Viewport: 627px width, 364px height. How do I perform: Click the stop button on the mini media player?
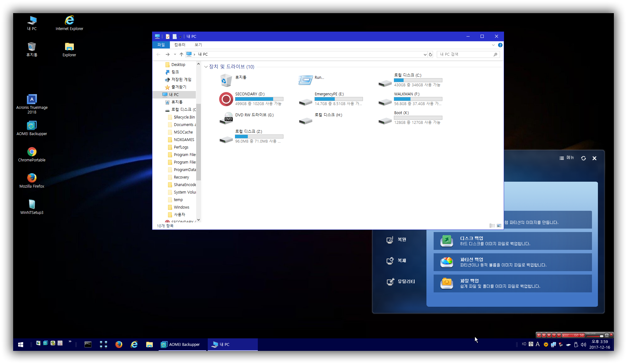[x=549, y=335]
